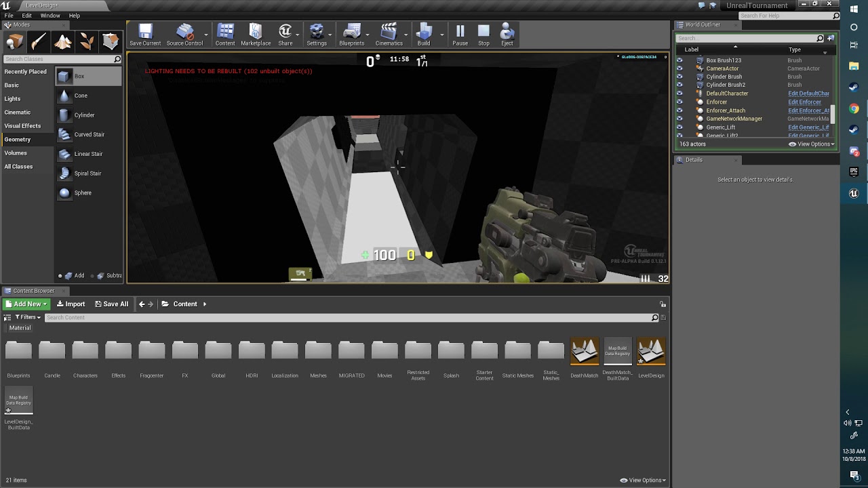Open the Settings toolbar icon
This screenshot has width=868, height=488.
point(316,35)
